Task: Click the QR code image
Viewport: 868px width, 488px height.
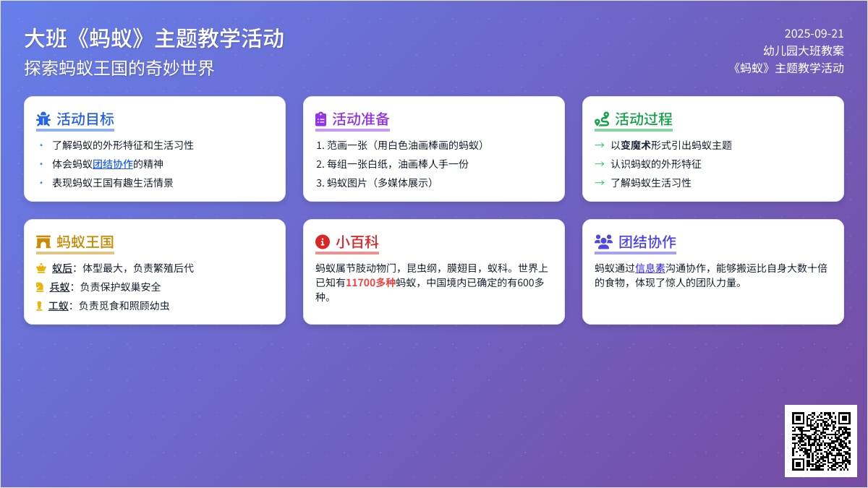Action: (x=821, y=441)
